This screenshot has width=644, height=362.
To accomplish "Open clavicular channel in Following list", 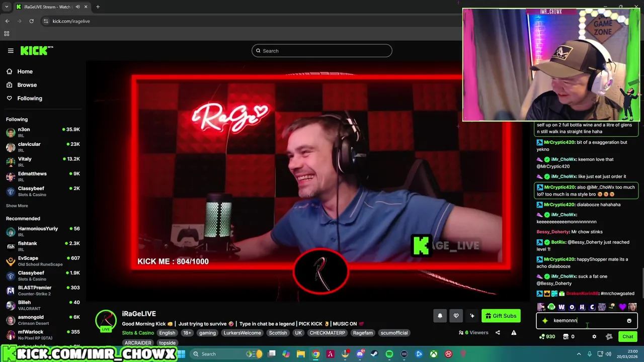I will 43,147.
